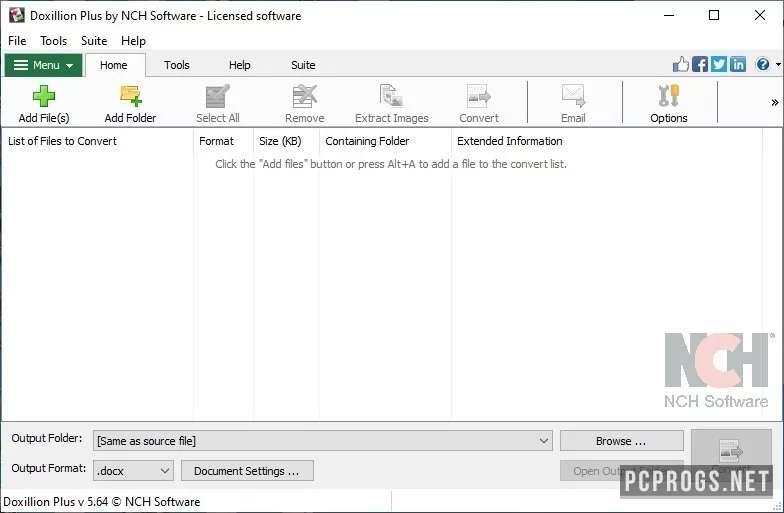This screenshot has width=784, height=513.
Task: Click the Document Settings ... button
Action: (x=247, y=471)
